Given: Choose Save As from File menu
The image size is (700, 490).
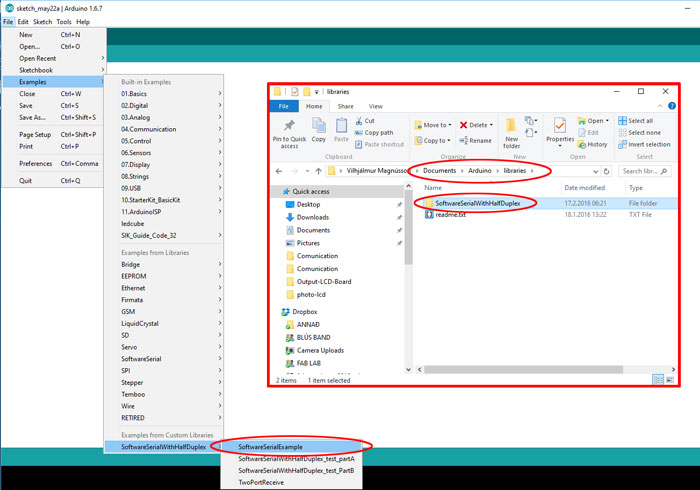Looking at the screenshot, I should click(x=54, y=117).
